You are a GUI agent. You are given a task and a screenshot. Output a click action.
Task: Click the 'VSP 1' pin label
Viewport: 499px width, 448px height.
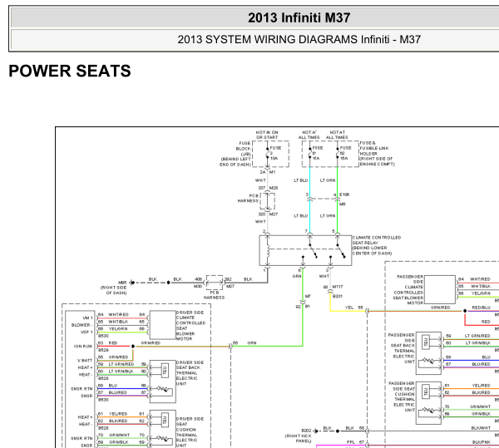point(86,332)
